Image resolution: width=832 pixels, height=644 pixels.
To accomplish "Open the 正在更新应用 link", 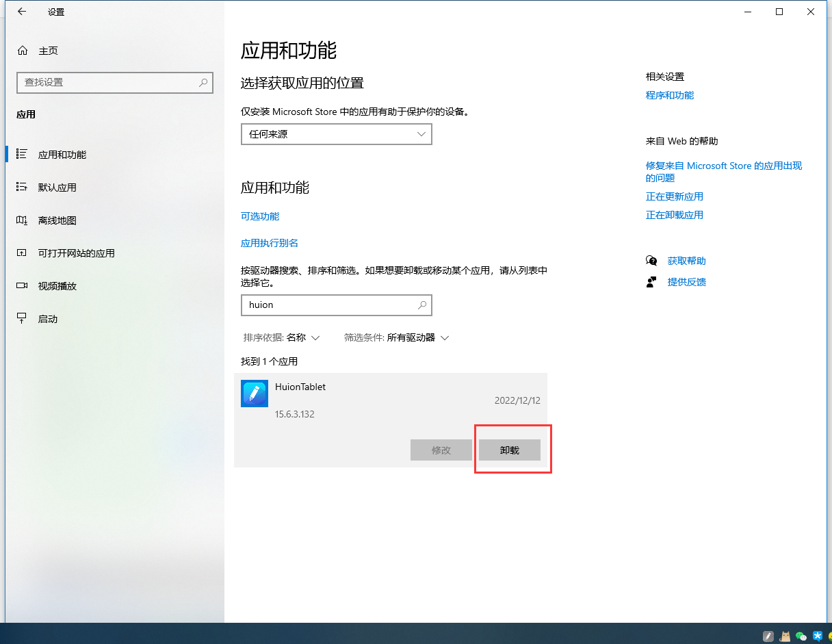I will click(675, 196).
